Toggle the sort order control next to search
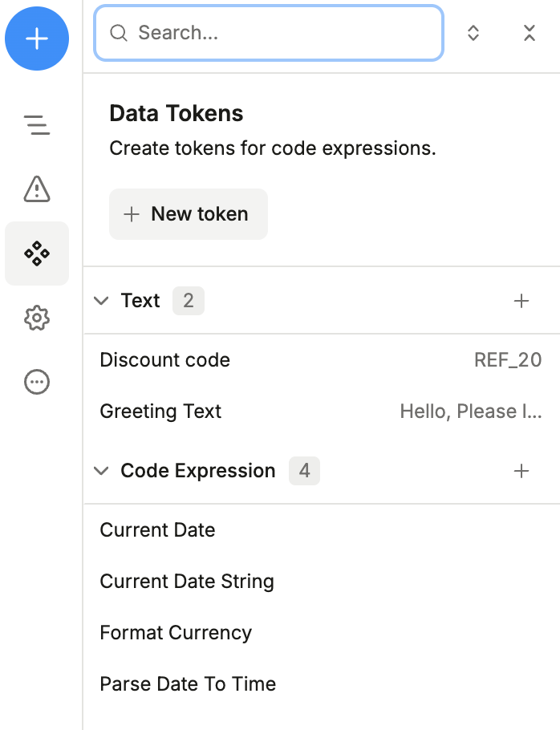 473,33
